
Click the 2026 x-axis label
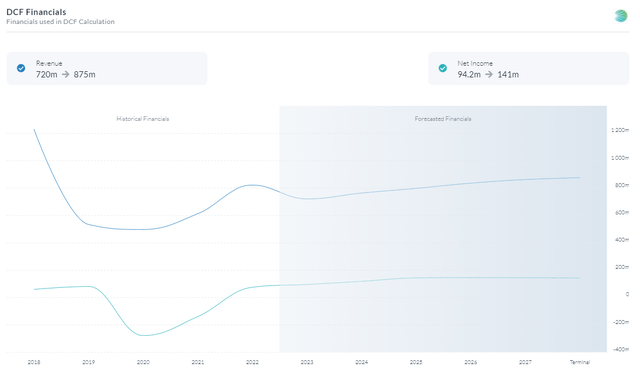471,362
